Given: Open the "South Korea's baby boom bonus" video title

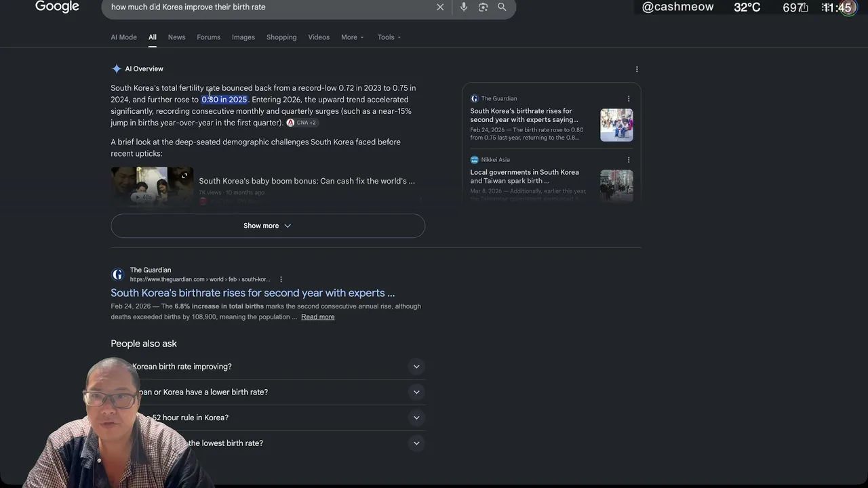Looking at the screenshot, I should [307, 181].
